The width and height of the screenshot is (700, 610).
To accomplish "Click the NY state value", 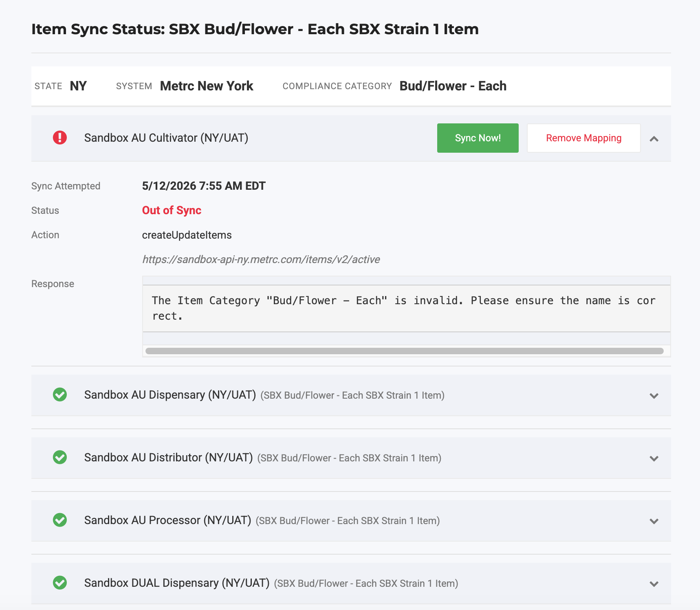I will 78,86.
